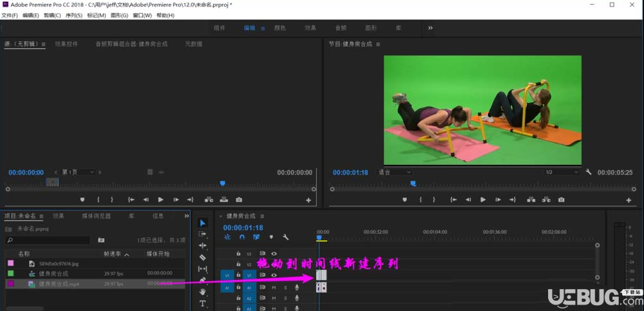
Task: Expand hidden Project panel tabs chevron
Action: 187,216
